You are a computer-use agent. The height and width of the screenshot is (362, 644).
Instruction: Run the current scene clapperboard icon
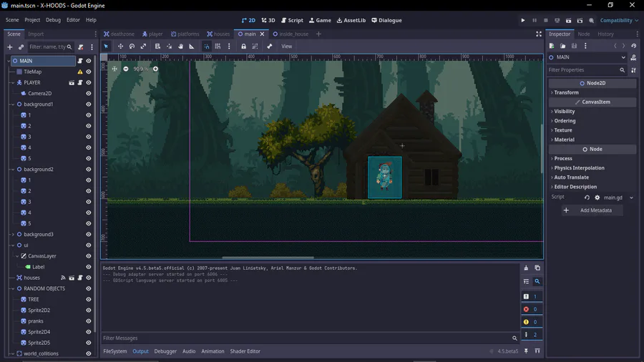(x=568, y=20)
